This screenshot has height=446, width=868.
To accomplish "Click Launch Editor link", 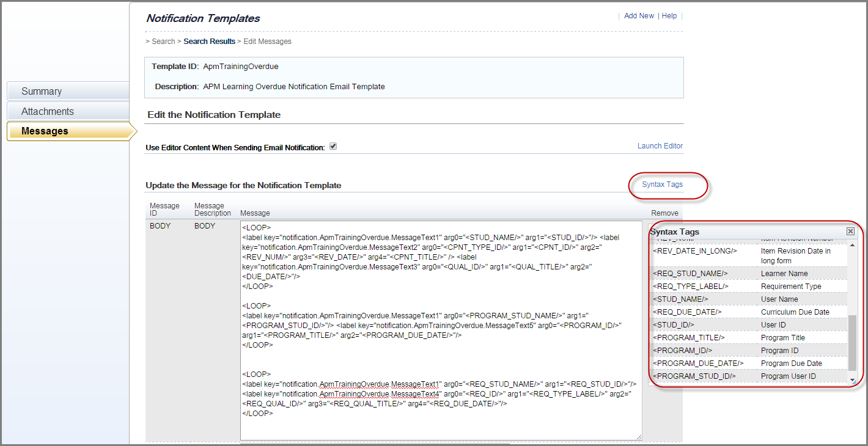I will coord(660,146).
